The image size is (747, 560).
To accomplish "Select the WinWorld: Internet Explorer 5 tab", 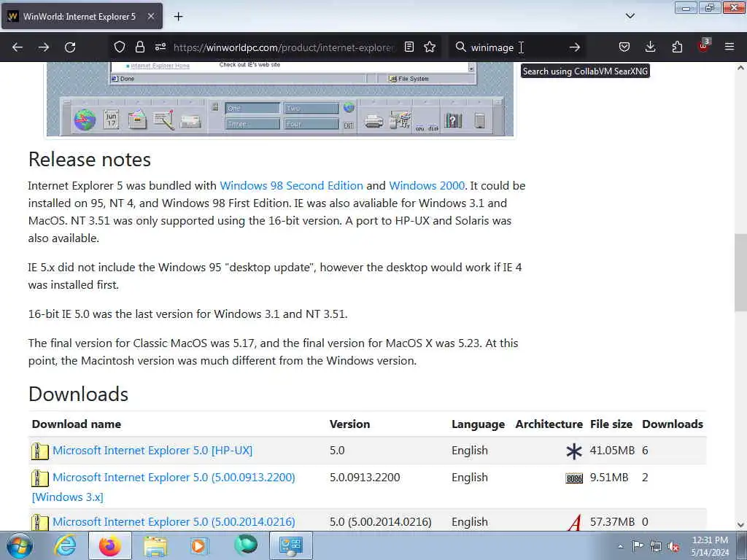I will tap(82, 16).
